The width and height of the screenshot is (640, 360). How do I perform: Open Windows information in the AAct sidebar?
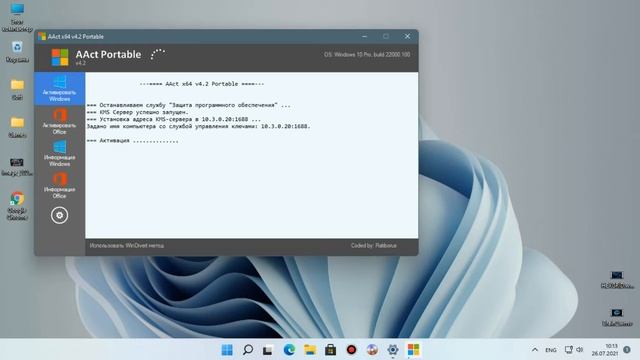point(60,153)
